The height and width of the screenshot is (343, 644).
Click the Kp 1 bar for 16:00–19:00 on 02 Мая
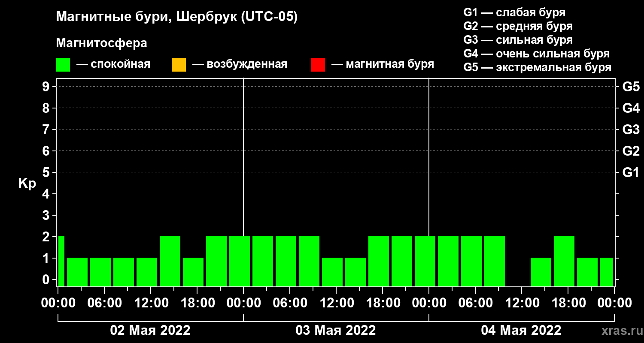tap(193, 272)
